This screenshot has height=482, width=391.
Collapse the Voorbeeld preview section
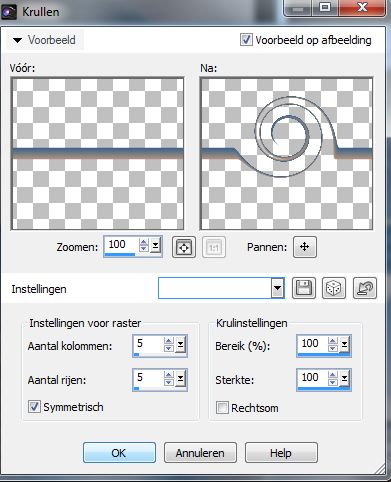pyautogui.click(x=17, y=40)
